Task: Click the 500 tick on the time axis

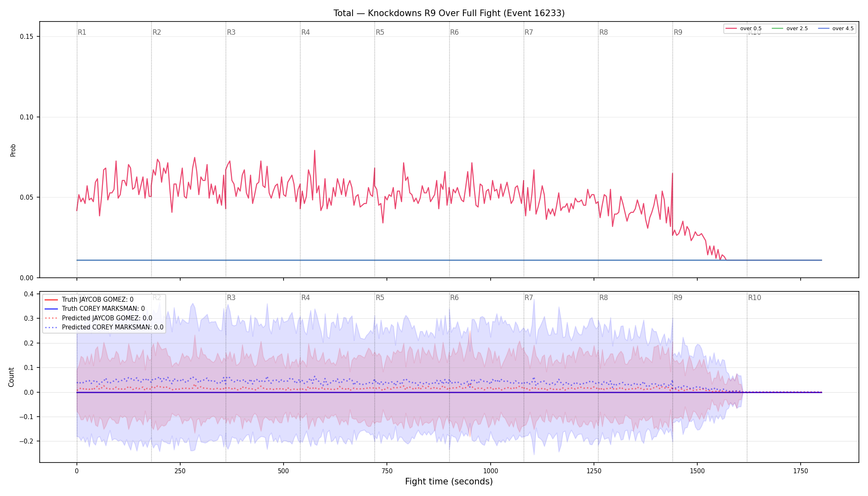Action: point(283,471)
